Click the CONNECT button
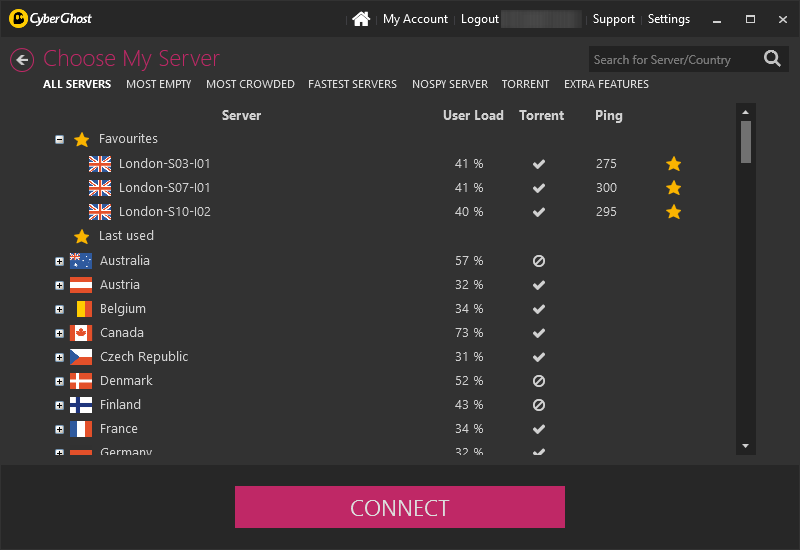 (399, 507)
